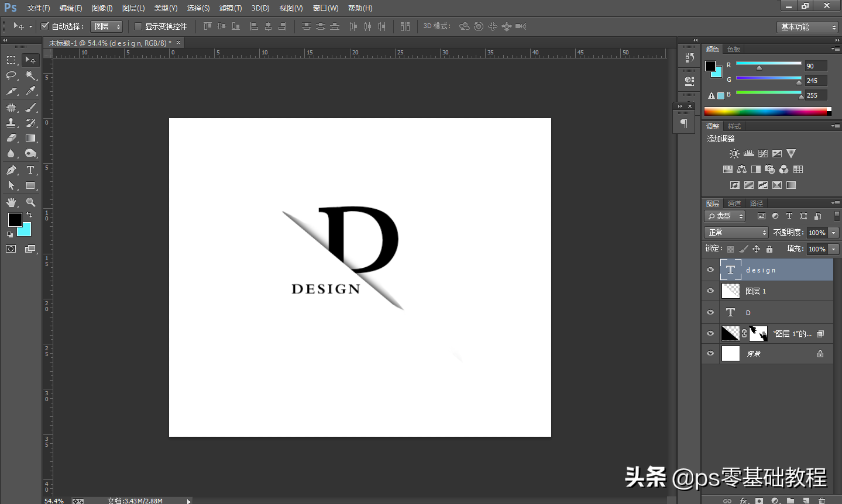Hide the 背景 layer with its eye toggle
The image size is (842, 504).
pos(710,353)
